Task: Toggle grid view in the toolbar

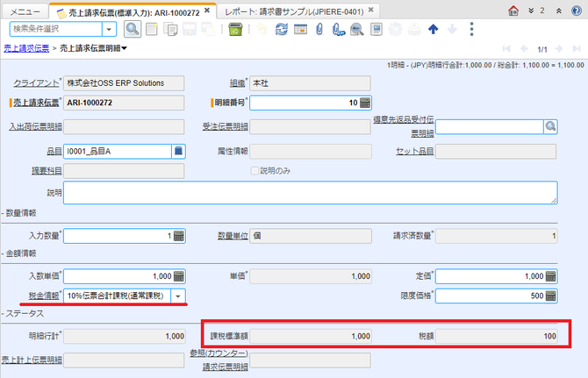Action: (x=300, y=29)
